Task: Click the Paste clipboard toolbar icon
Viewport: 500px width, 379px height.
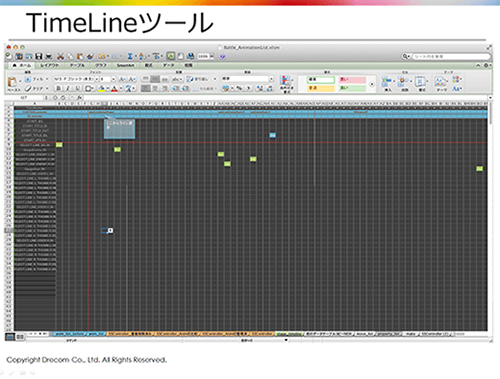Action: pyautogui.click(x=80, y=56)
